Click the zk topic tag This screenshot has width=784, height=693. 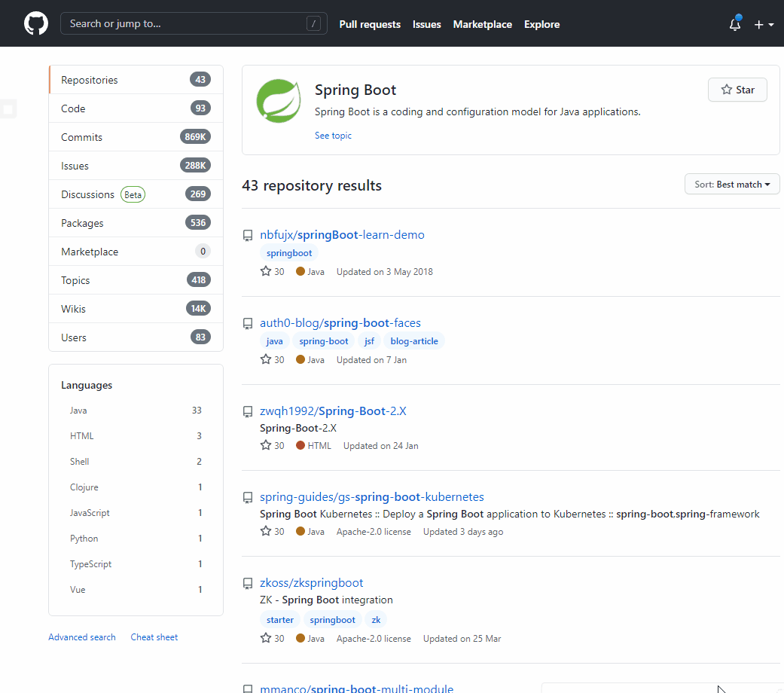(x=376, y=620)
